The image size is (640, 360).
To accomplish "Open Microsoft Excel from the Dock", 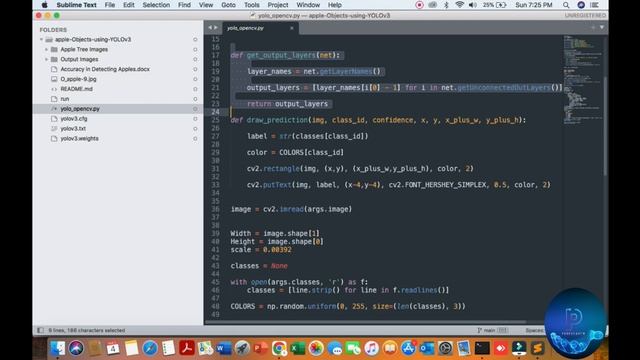I will pyautogui.click(x=298, y=348).
